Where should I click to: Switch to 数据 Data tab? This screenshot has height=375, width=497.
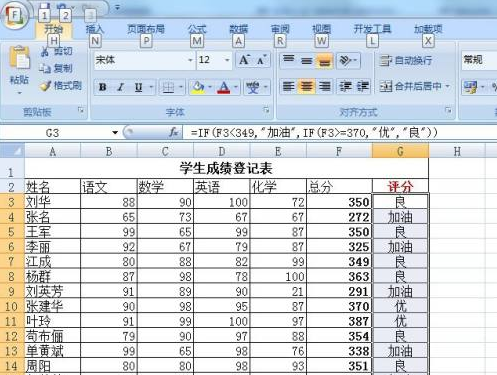coord(238,29)
